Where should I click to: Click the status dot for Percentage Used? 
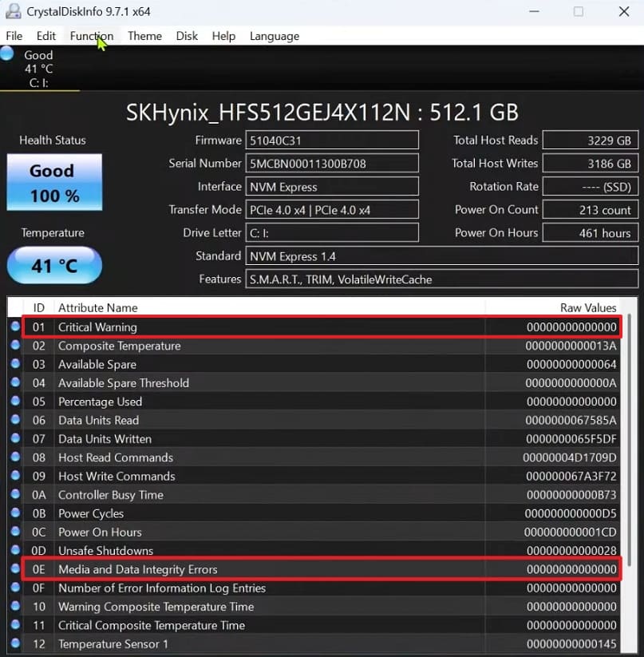(x=15, y=401)
